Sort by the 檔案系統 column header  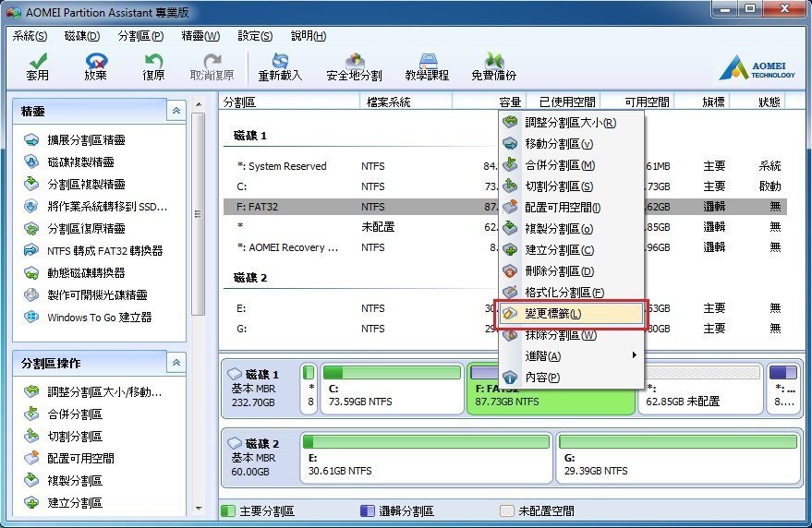tap(406, 102)
